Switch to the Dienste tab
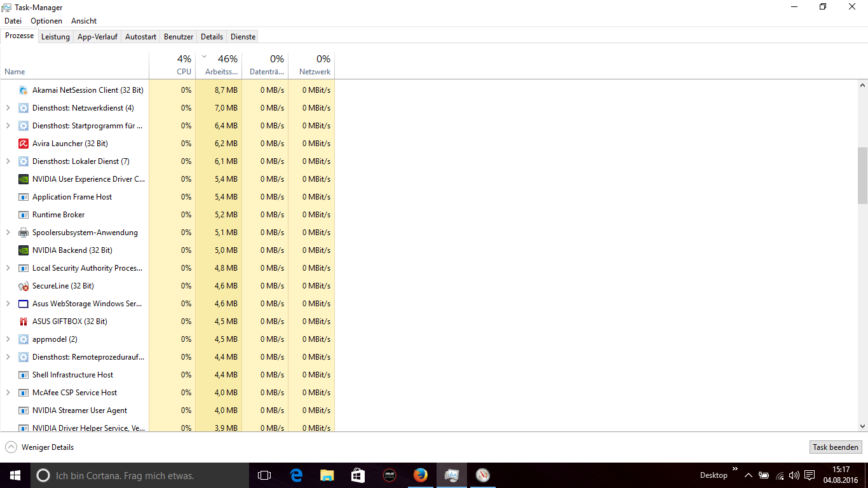868x488 pixels. [243, 37]
